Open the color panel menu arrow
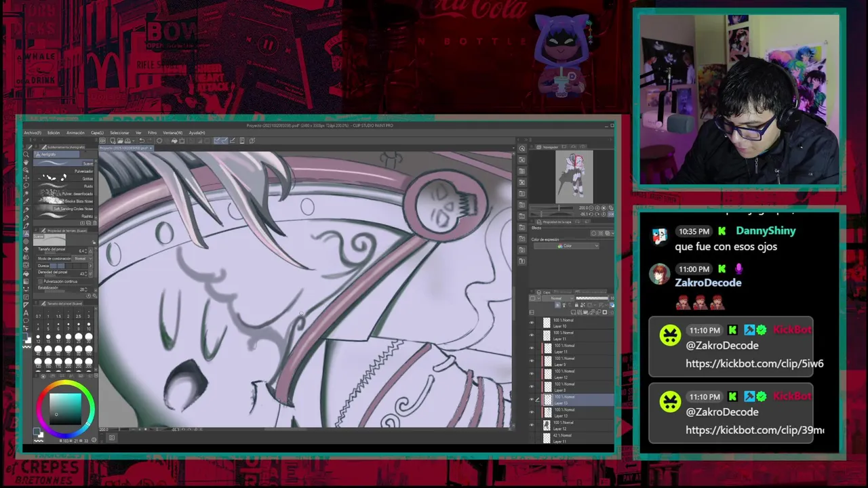868x488 pixels. point(96,375)
